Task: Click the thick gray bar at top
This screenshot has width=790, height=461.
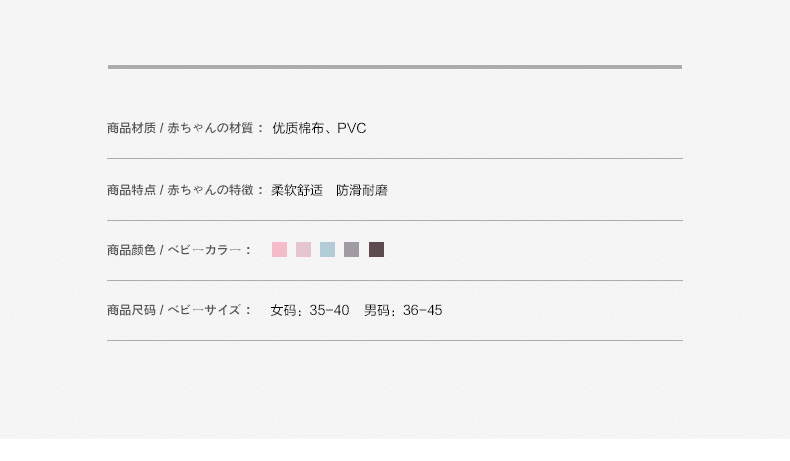Action: 395,67
